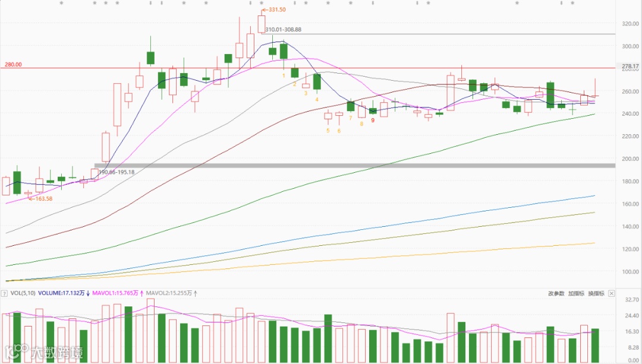Image resolution: width=642 pixels, height=364 pixels.
Task: Click the orange sequence number 7
Action: (351, 118)
